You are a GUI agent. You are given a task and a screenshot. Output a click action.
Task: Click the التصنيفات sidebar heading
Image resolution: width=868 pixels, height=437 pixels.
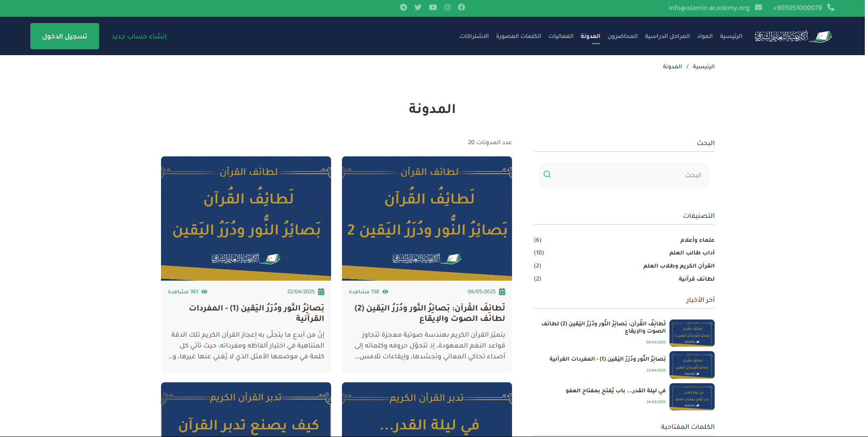pyautogui.click(x=699, y=216)
